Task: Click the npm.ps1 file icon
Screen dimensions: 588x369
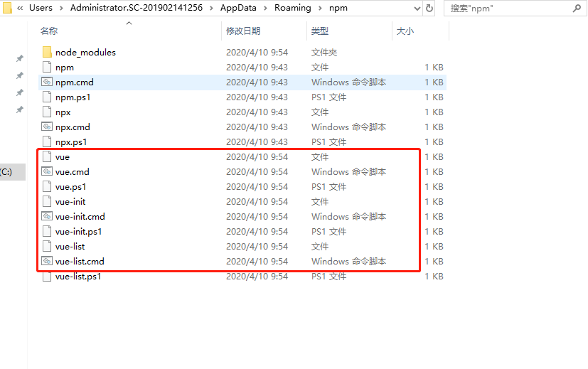Action: (47, 97)
